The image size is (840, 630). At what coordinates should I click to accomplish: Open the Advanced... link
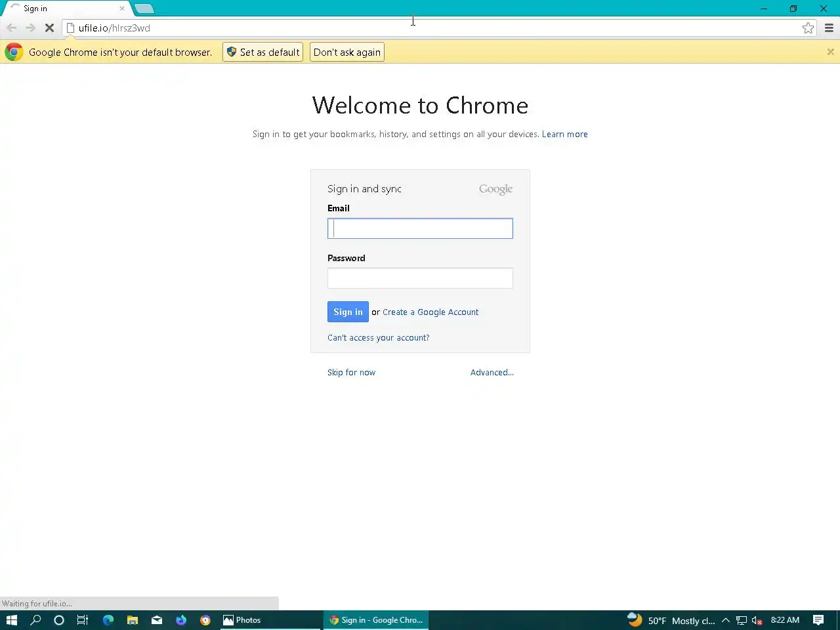tap(492, 372)
